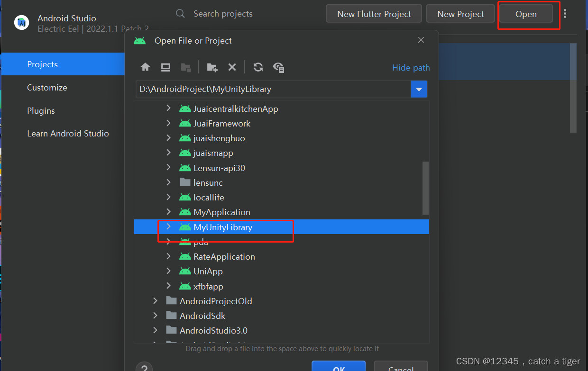Click the welcome window projects list scrollbar

[x=573, y=88]
